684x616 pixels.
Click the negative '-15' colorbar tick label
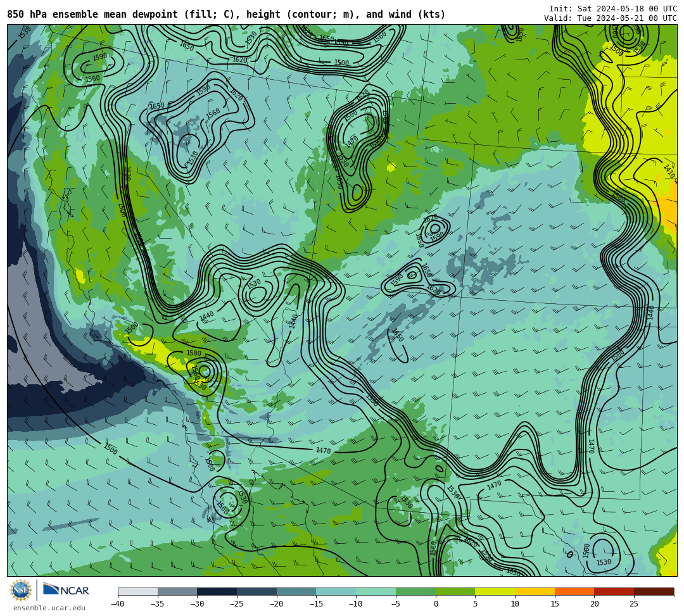pos(316,604)
